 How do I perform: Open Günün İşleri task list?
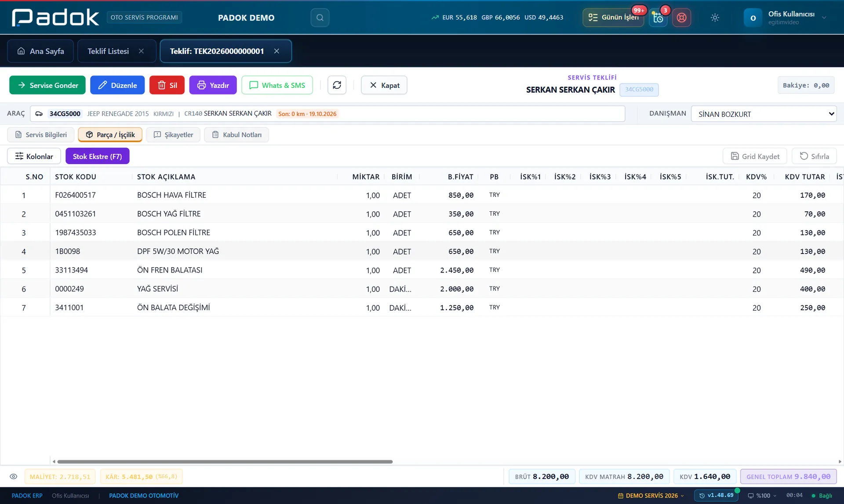pos(613,18)
